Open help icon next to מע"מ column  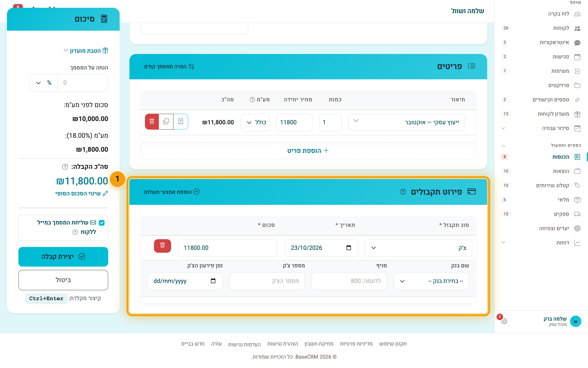point(252,100)
